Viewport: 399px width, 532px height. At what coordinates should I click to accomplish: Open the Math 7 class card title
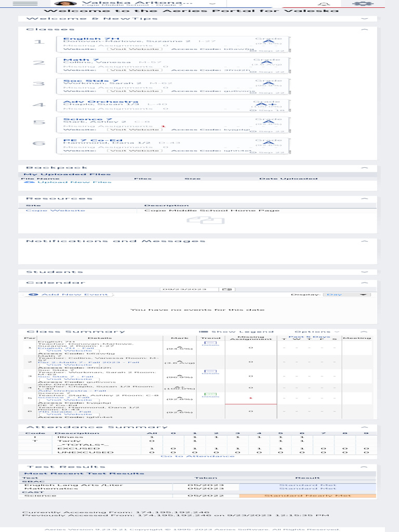pyautogui.click(x=81, y=60)
